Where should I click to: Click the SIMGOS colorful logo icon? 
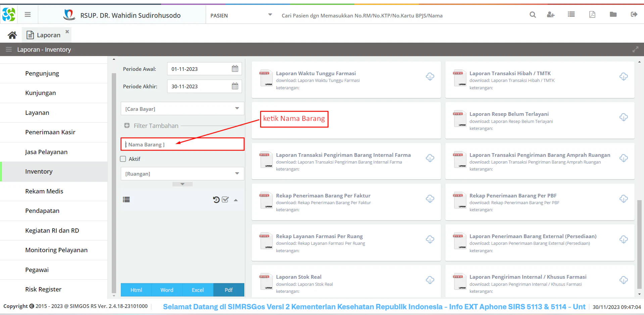coord(9,14)
